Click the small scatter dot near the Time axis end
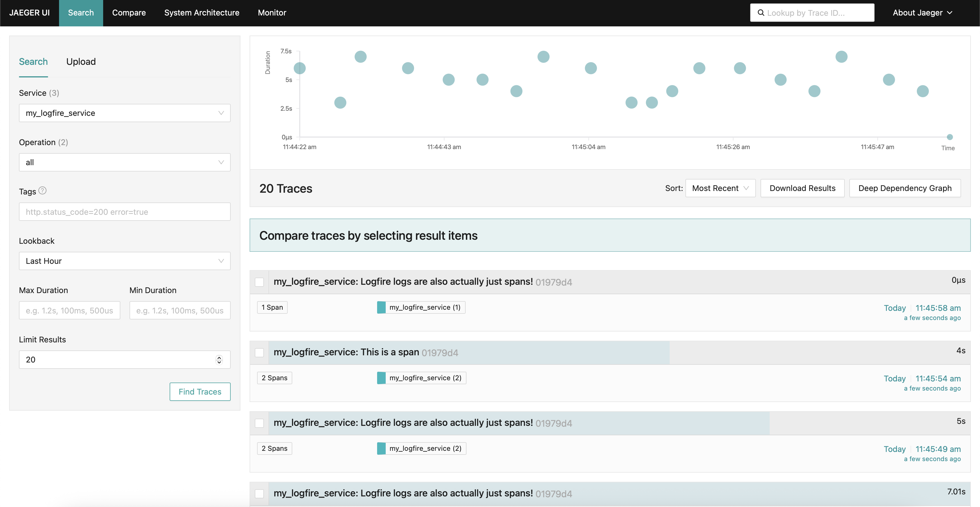Viewport: 980px width, 507px height. (950, 137)
